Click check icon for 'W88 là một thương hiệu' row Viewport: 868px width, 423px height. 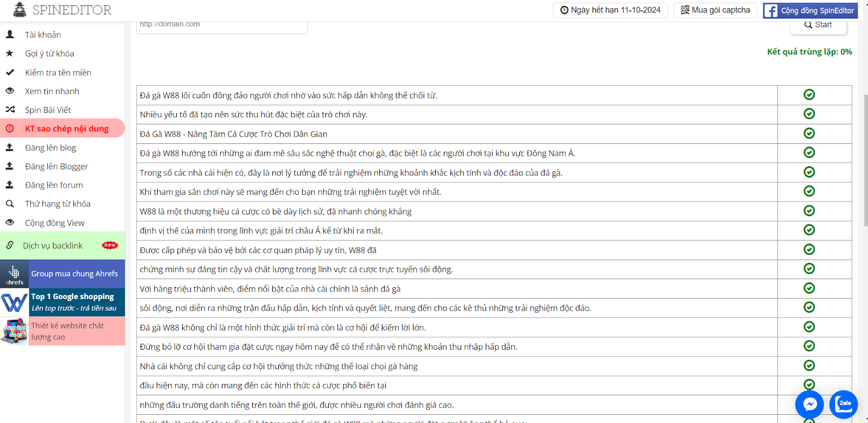(809, 211)
